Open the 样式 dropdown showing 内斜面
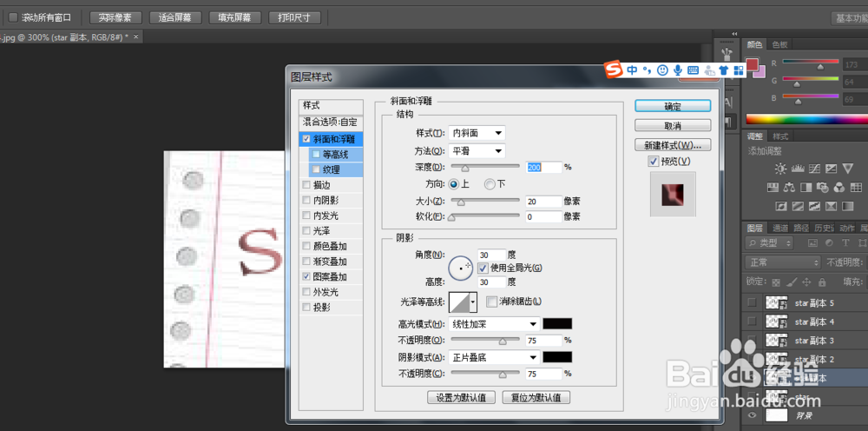The width and height of the screenshot is (868, 431). [x=476, y=133]
